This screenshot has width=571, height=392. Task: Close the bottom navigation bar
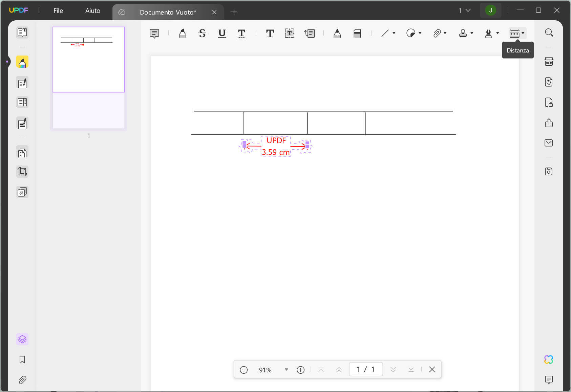[432, 370]
